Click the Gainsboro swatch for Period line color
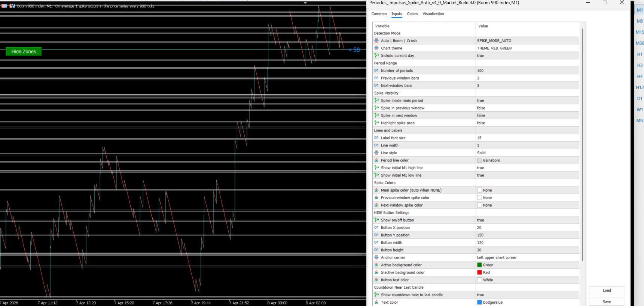 [x=479, y=160]
